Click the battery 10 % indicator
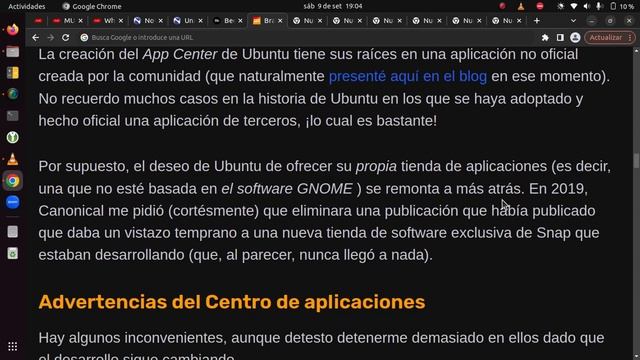 point(622,6)
